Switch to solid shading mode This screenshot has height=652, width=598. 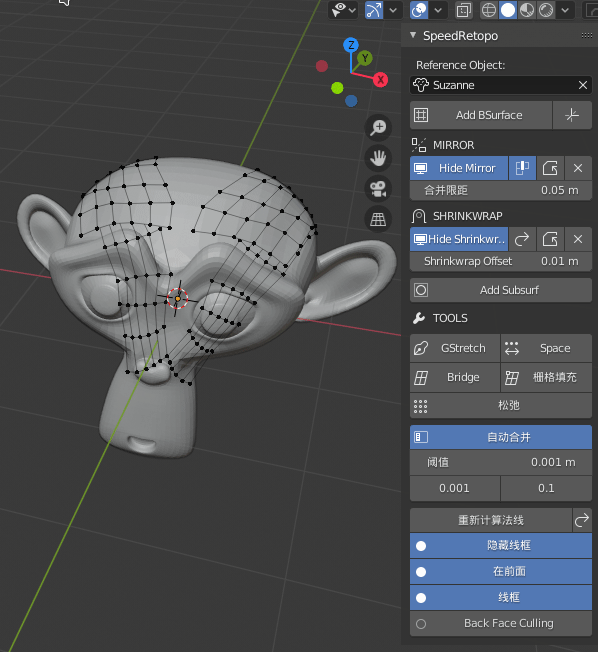pyautogui.click(x=508, y=10)
